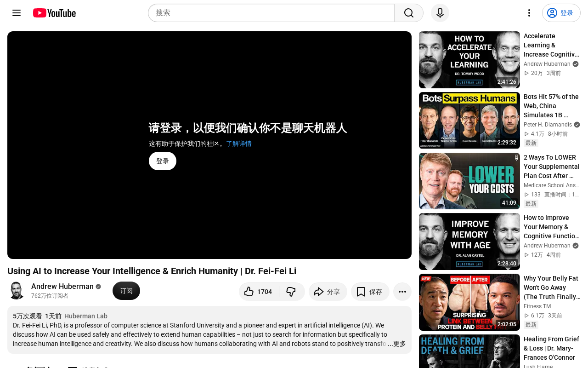Go to YouTube home via logo

click(54, 13)
